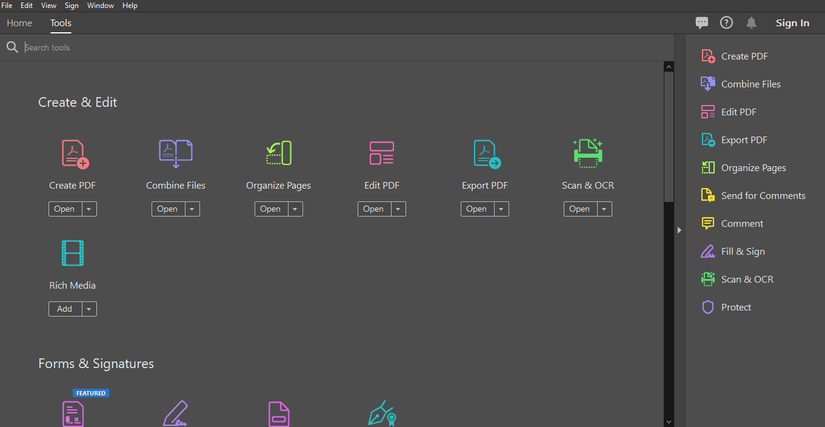Screen dimensions: 825x427
Task: Click the vertical scrollbar thumb
Action: 669,137
